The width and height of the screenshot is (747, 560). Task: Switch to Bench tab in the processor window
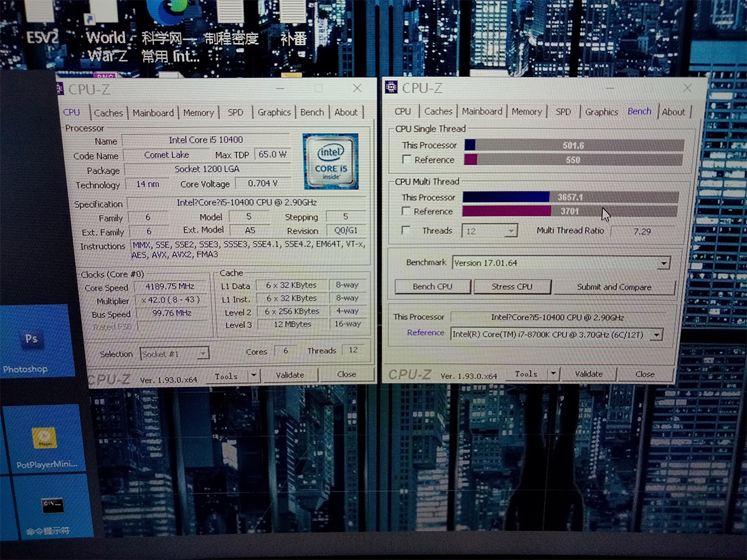point(312,112)
